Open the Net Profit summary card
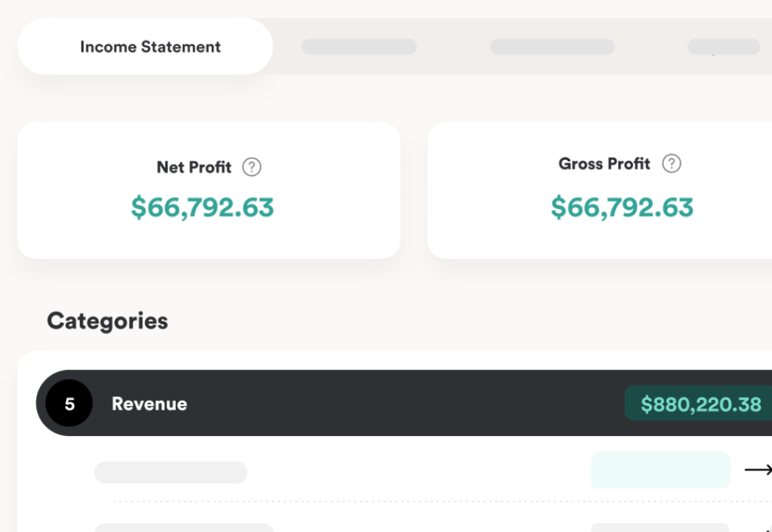This screenshot has width=772, height=532. 209,189
